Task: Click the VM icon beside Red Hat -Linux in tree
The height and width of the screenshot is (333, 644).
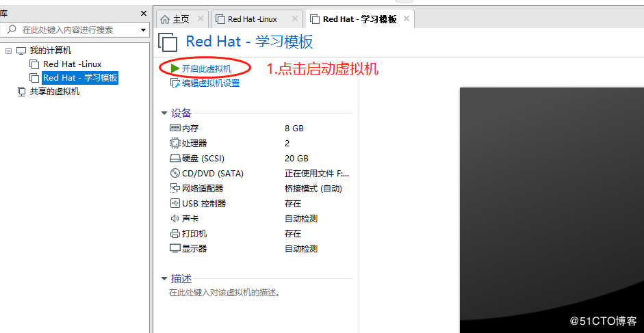Action: [x=34, y=64]
